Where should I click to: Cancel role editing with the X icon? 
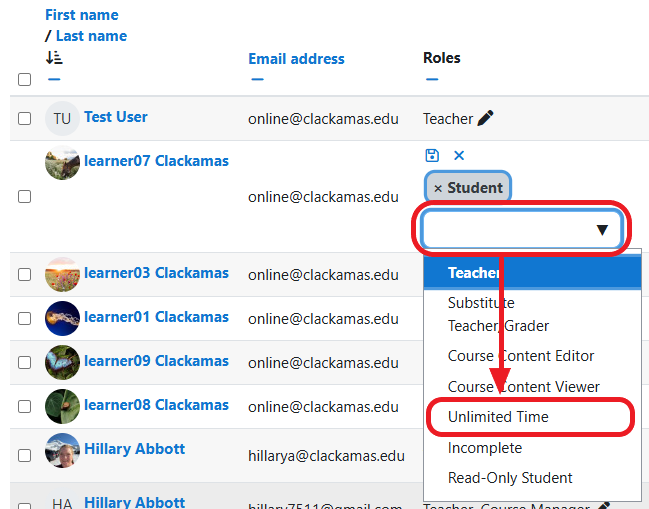(x=459, y=155)
